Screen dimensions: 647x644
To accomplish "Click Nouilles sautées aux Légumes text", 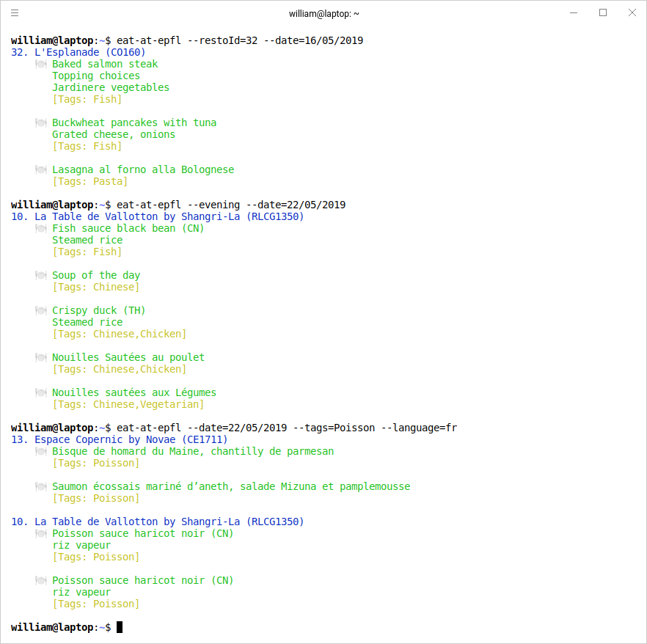I will coord(134,392).
